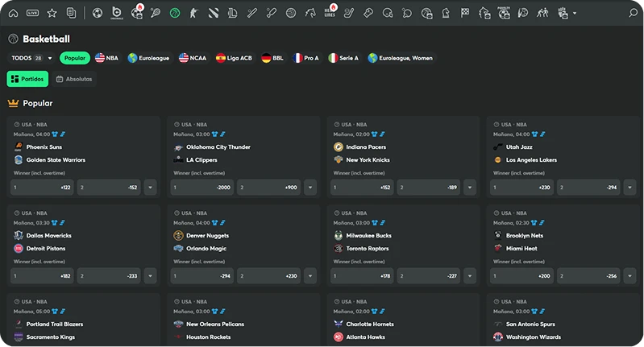Expand more sports arrow in top bar
Screen dimensions: 644x347
pos(575,13)
